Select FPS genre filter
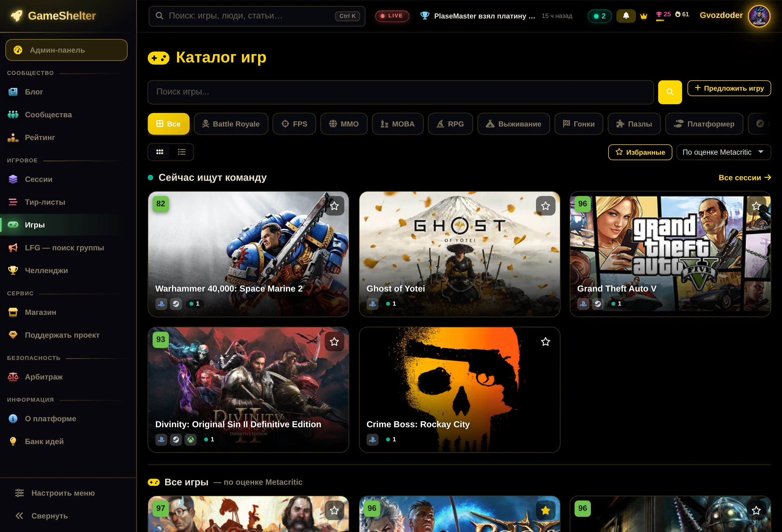Screen dimensions: 782x532 click(294, 124)
